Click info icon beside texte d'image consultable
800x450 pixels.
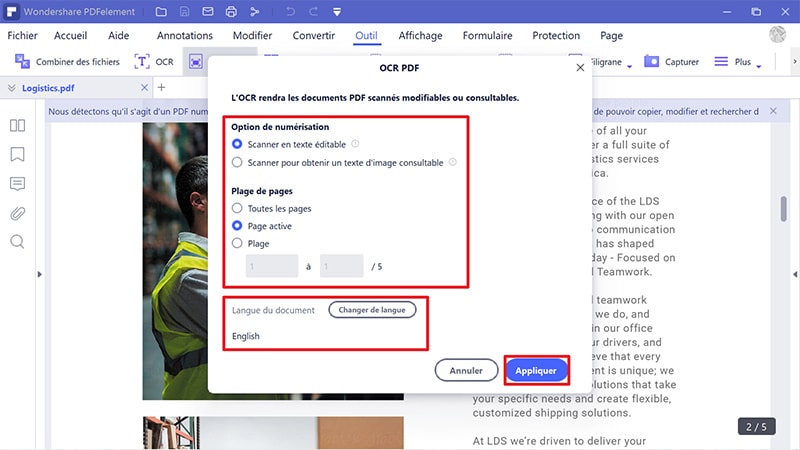coord(453,162)
